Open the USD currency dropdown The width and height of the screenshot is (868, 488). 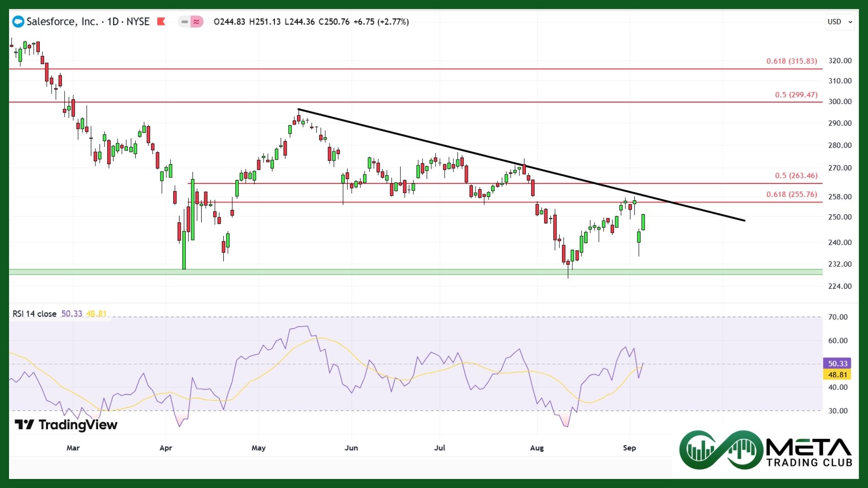(840, 22)
